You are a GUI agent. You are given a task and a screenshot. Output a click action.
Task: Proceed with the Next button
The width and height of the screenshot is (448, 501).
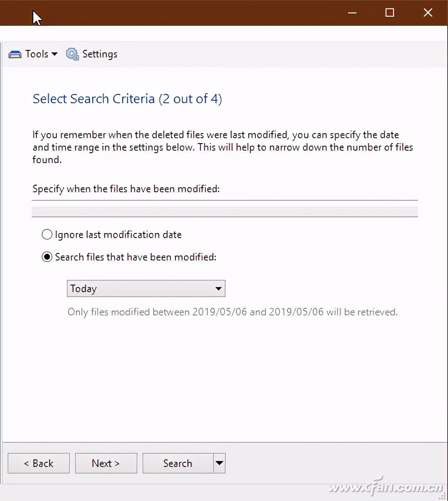(106, 463)
